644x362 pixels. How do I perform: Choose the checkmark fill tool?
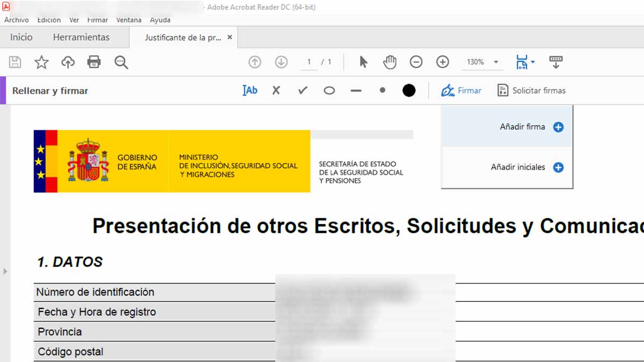(303, 91)
